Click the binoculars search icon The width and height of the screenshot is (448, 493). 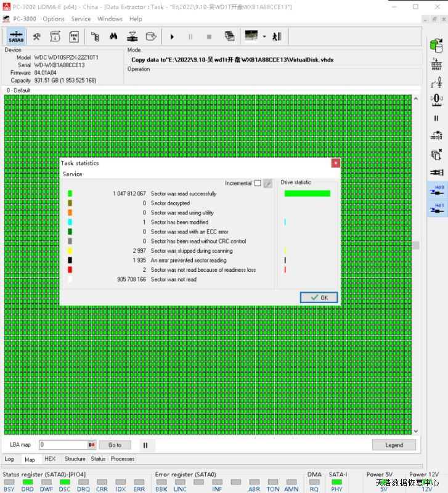coord(113,36)
